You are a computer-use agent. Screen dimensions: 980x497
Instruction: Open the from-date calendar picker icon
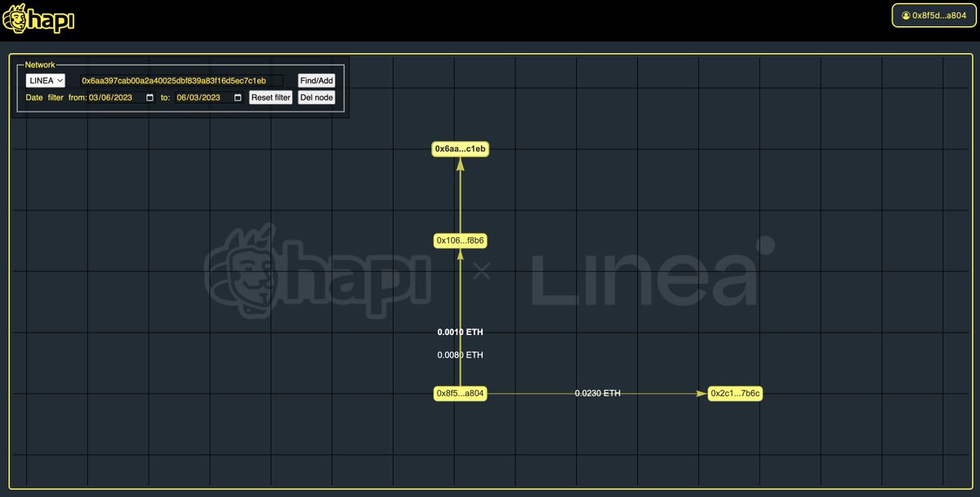[x=149, y=97]
